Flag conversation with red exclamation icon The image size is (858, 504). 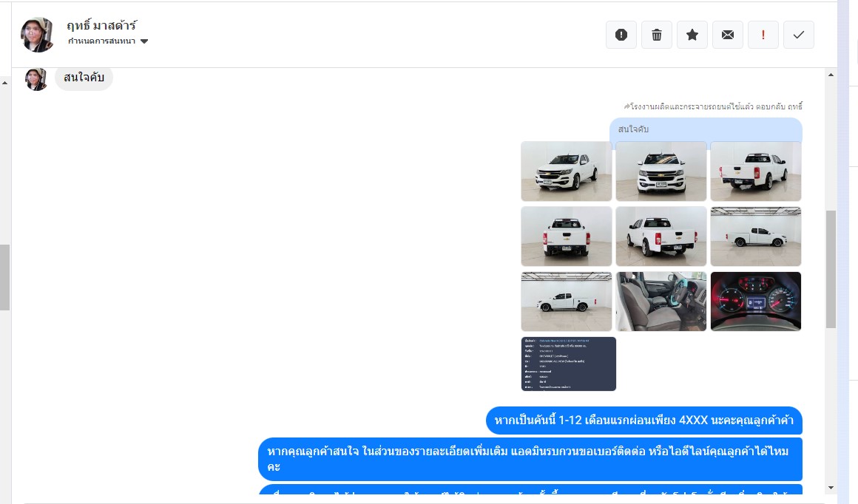pos(763,35)
